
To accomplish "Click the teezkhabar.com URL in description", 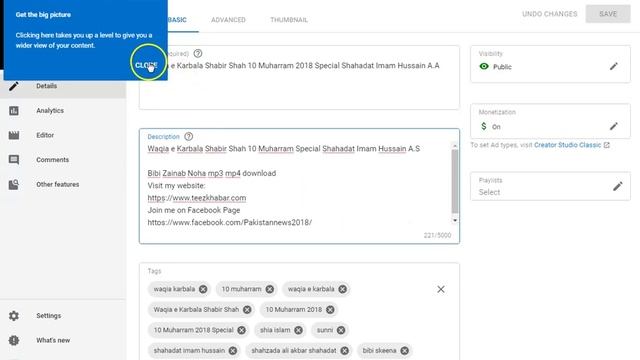I will coord(197,198).
